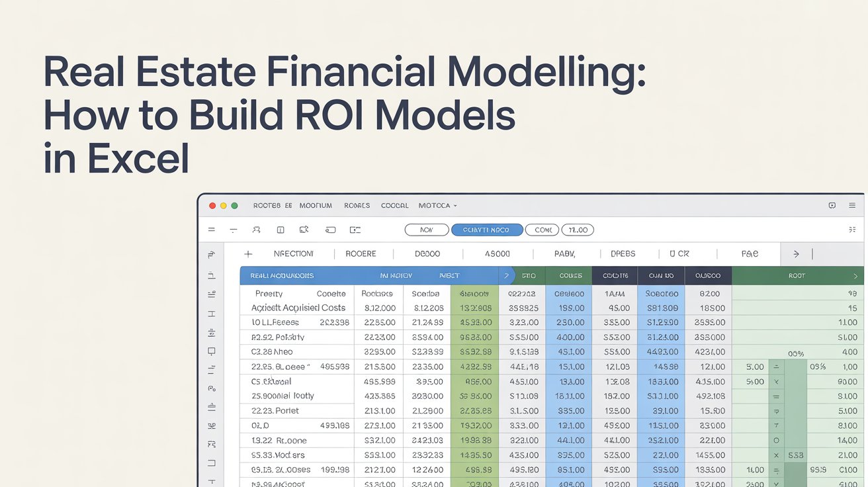The height and width of the screenshot is (487, 868).
Task: Toggle the NOW filter chip
Action: 426,230
